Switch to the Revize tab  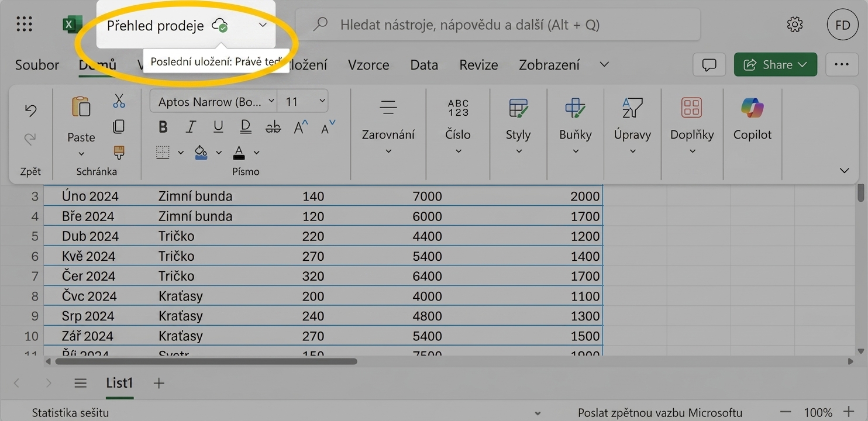(x=478, y=65)
